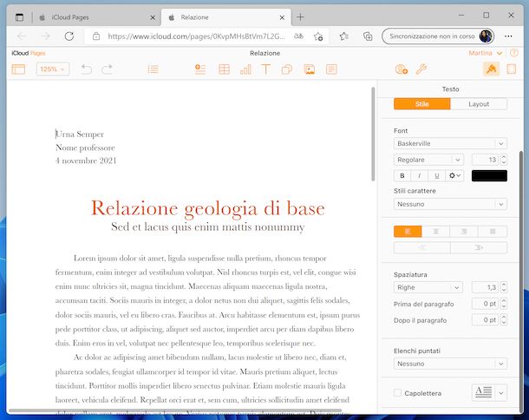This screenshot has height=420, width=529.
Task: Open advanced text options gear
Action: pos(454,175)
